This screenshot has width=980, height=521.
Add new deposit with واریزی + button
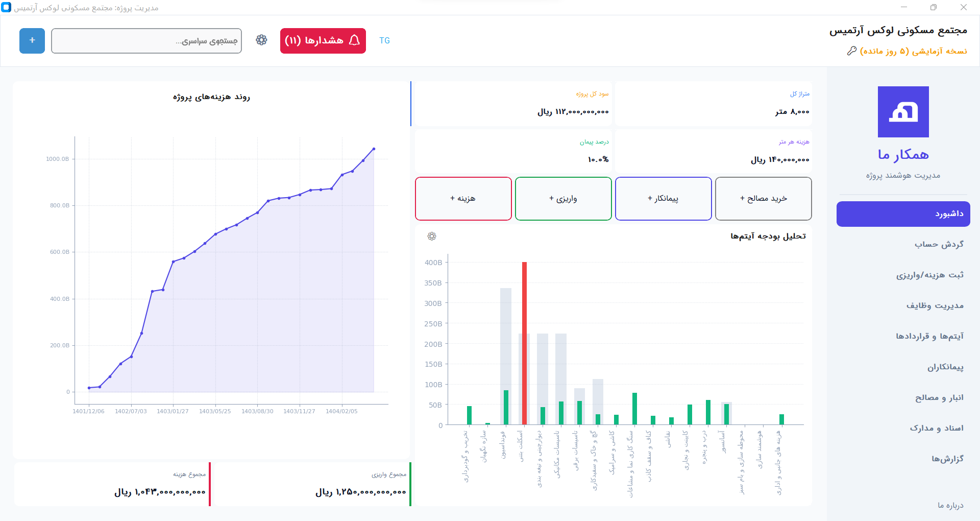click(563, 199)
